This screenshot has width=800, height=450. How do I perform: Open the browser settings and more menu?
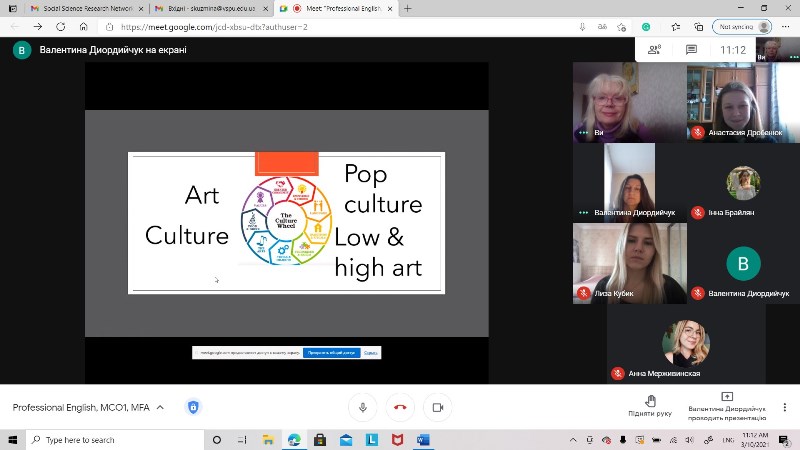(786, 27)
